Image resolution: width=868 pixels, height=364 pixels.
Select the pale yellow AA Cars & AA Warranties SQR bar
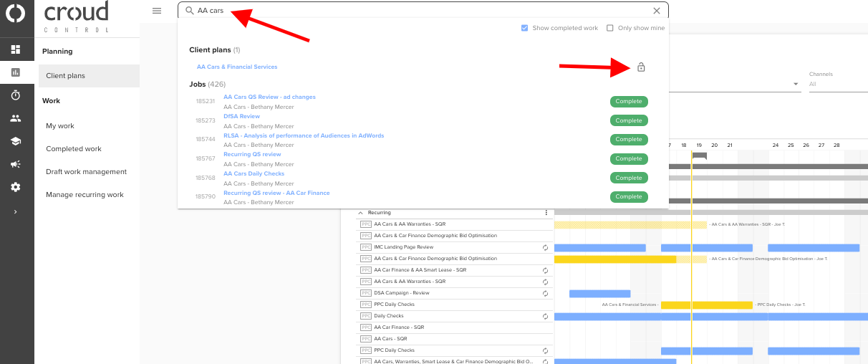[x=630, y=224]
